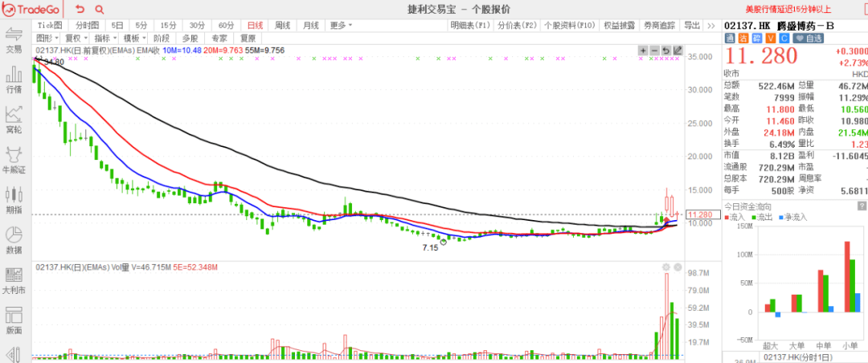Open the 行情 quotes sidebar icon
Image resolution: width=868 pixels, height=363 pixels.
(x=14, y=80)
